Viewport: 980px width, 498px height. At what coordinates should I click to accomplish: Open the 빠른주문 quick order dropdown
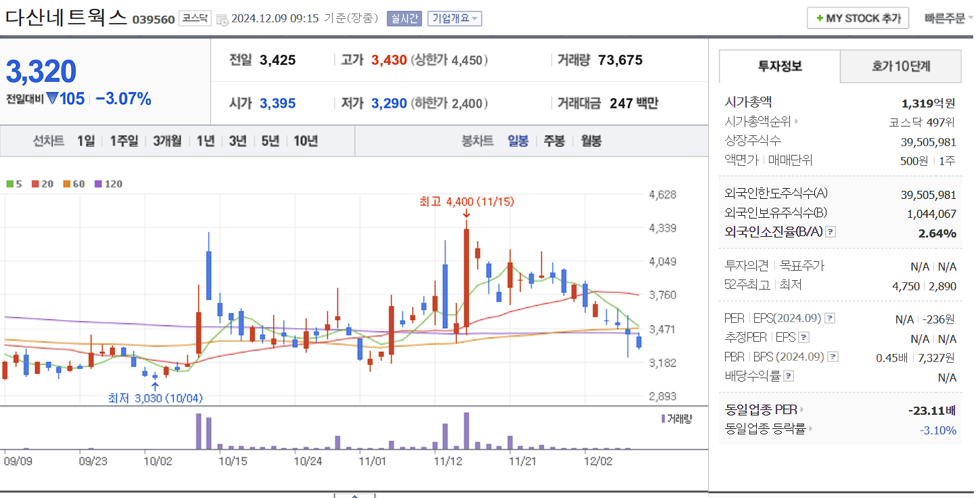(949, 18)
